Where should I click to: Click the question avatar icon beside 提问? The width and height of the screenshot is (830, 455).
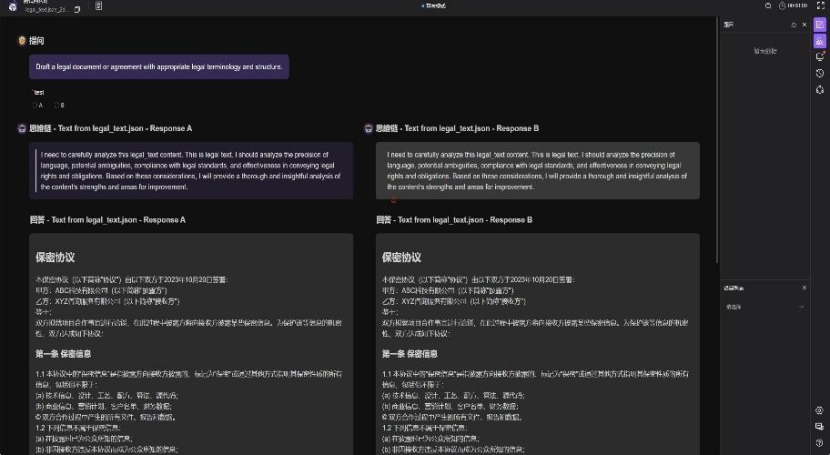22,41
